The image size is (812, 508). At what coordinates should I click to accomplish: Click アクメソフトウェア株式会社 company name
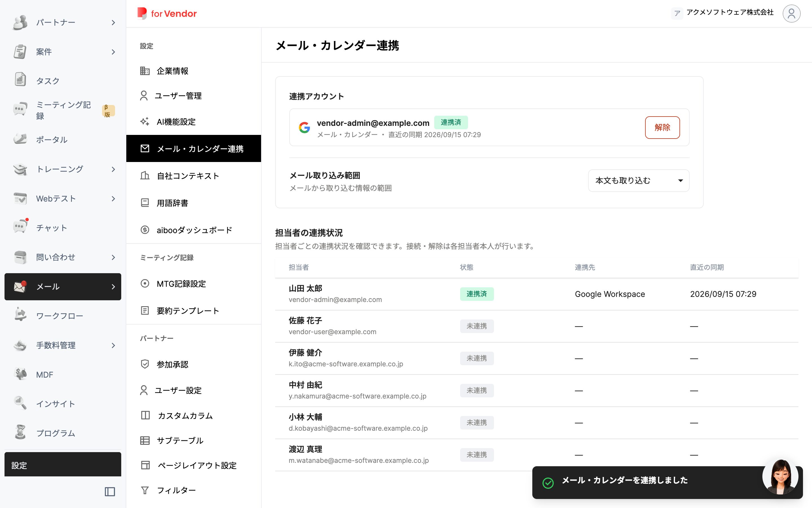coord(730,12)
